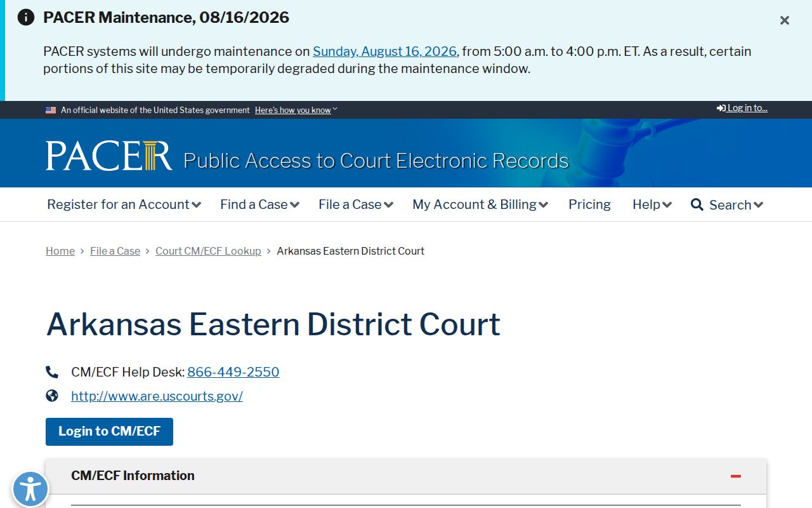Navigate to Court CM/ECF Lookup breadcrumb
Image resolution: width=812 pixels, height=508 pixels.
click(208, 251)
